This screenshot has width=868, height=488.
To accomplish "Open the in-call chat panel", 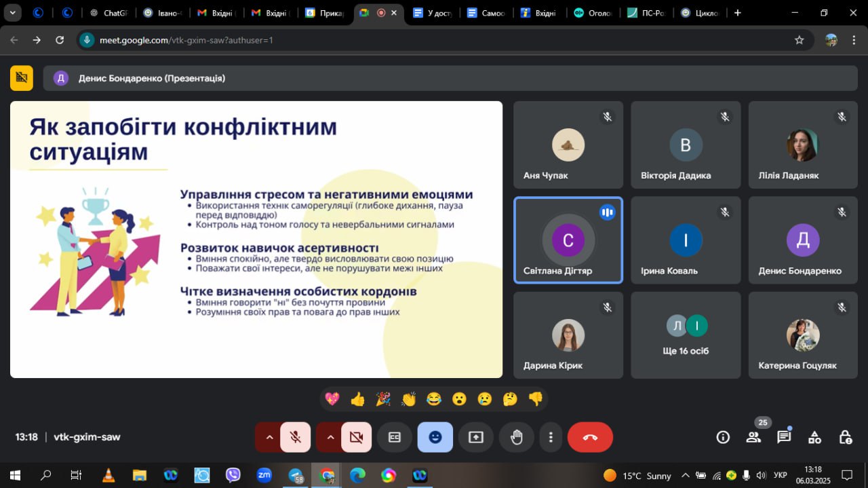I will pos(784,437).
